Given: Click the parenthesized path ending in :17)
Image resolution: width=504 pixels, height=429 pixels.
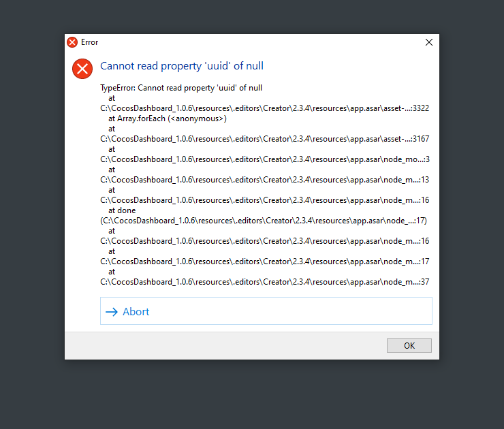Looking at the screenshot, I should [x=264, y=221].
